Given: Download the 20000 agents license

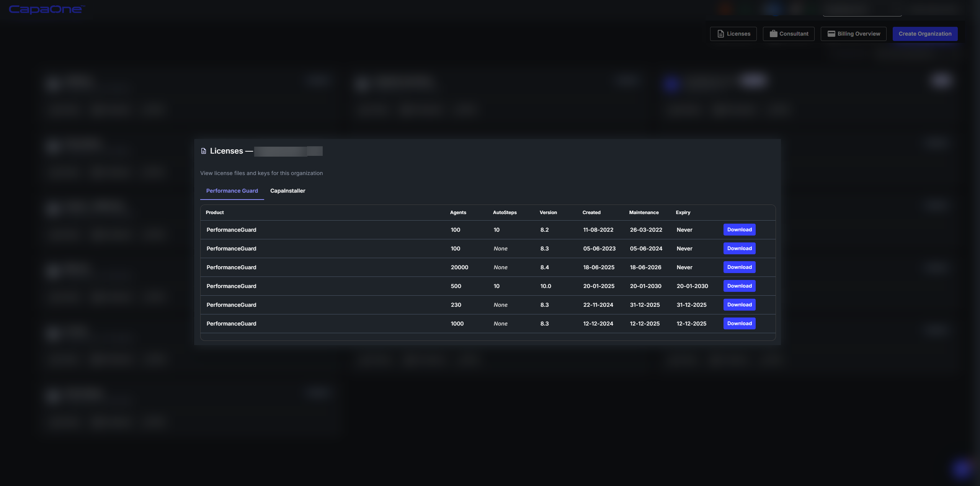Looking at the screenshot, I should 739,267.
